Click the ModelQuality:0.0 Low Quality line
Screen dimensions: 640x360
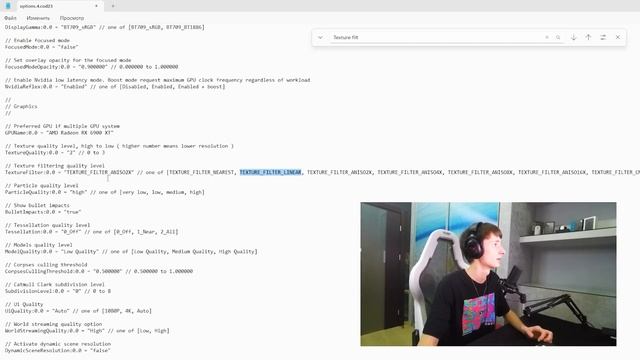coord(131,251)
